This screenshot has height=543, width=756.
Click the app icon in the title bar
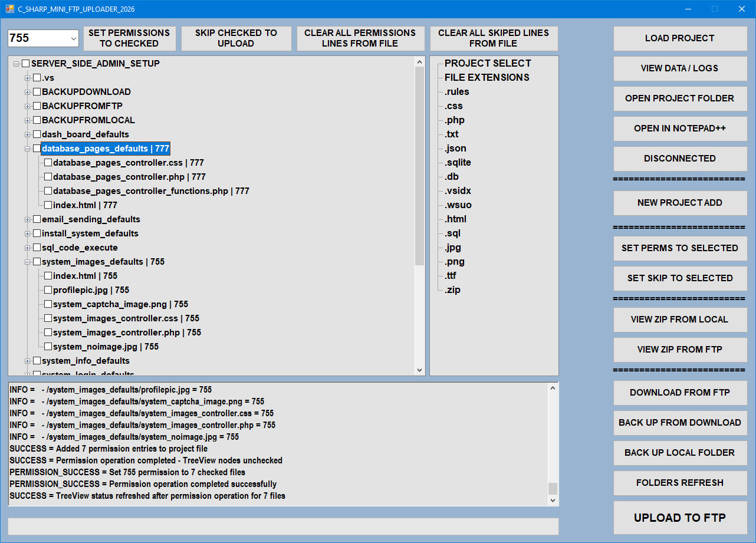click(10, 9)
